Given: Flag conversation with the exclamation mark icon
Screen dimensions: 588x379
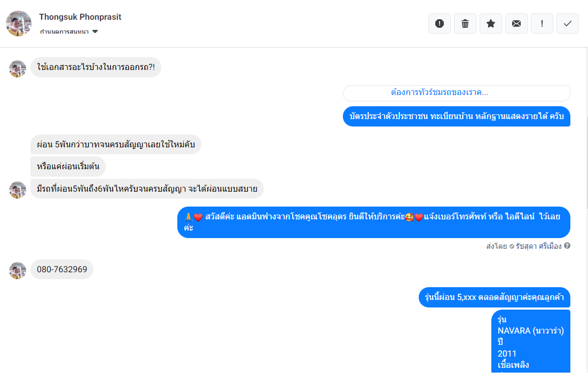Looking at the screenshot, I should (x=542, y=23).
